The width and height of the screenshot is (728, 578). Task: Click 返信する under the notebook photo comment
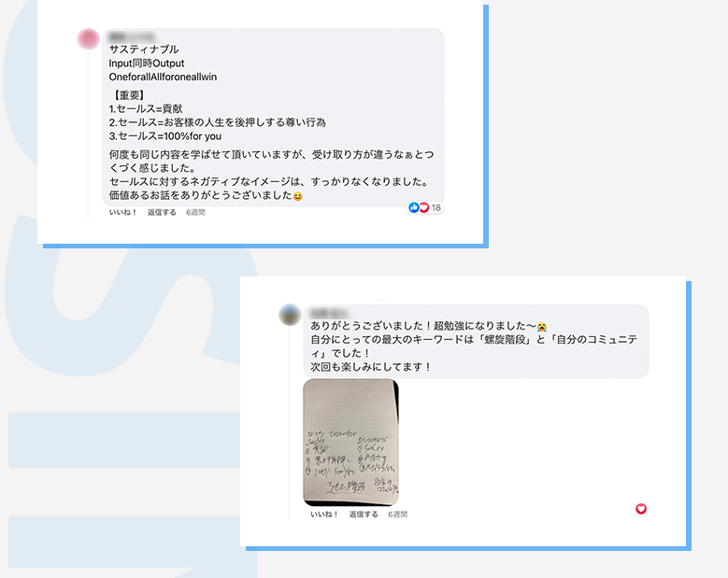[364, 515]
